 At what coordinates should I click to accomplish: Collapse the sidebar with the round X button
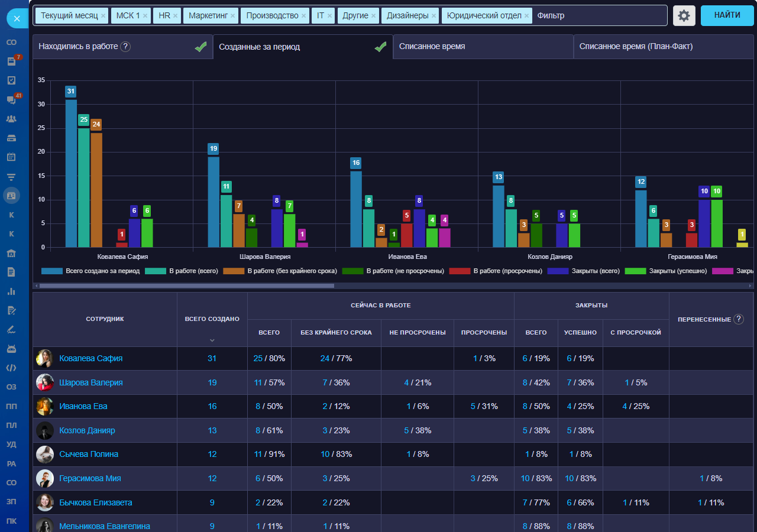point(17,19)
